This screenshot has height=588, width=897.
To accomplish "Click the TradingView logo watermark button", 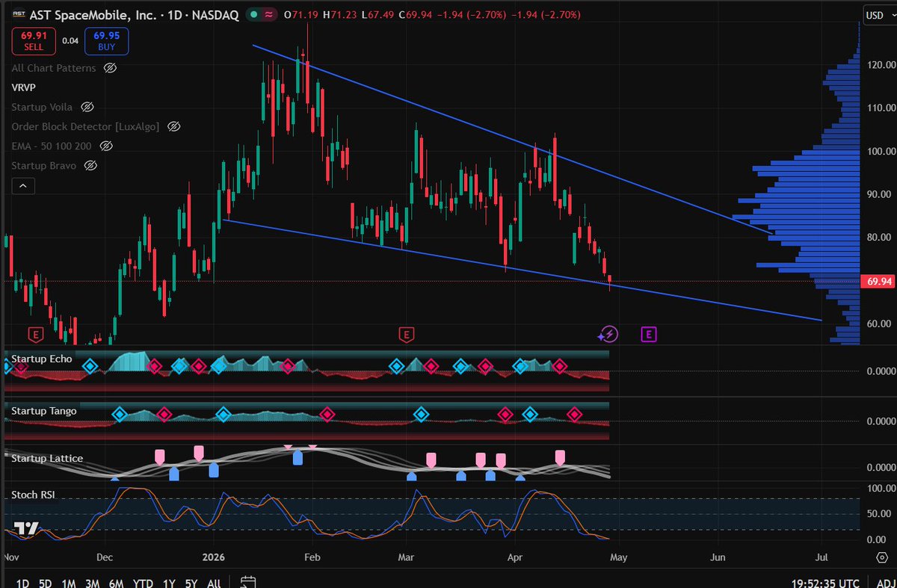I will [27, 528].
